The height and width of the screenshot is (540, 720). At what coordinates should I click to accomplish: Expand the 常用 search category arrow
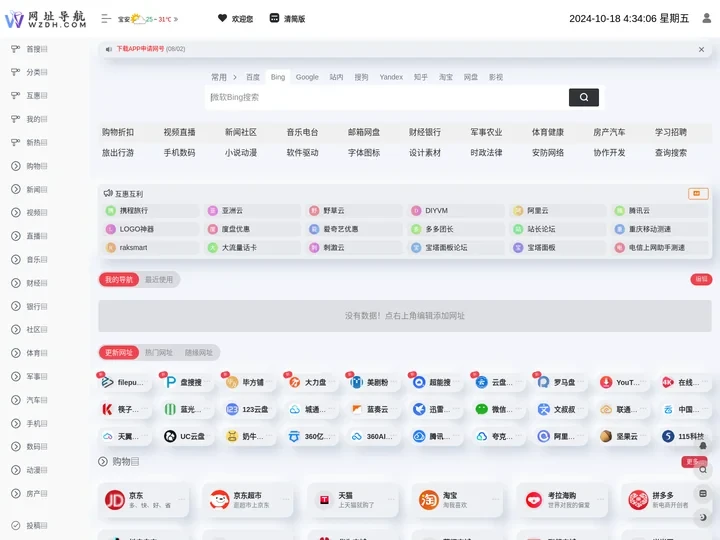[235, 77]
